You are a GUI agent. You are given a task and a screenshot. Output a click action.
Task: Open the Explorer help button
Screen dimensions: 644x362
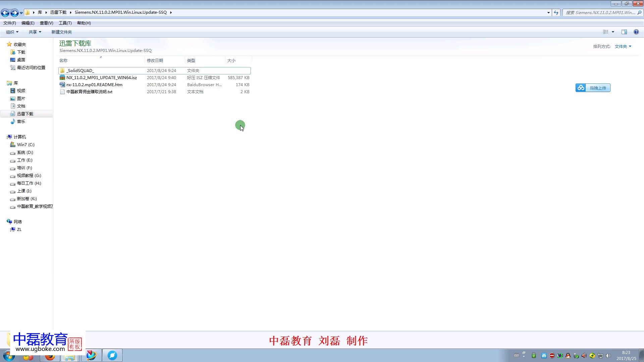coord(636,32)
